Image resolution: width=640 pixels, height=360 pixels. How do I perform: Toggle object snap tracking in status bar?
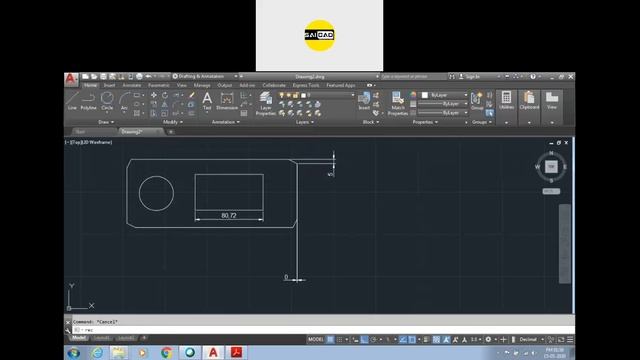click(x=403, y=339)
